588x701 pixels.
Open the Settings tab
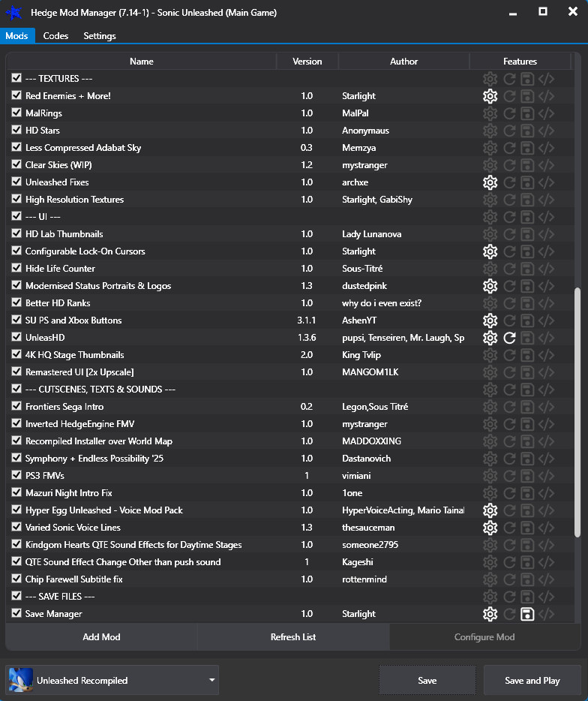100,36
